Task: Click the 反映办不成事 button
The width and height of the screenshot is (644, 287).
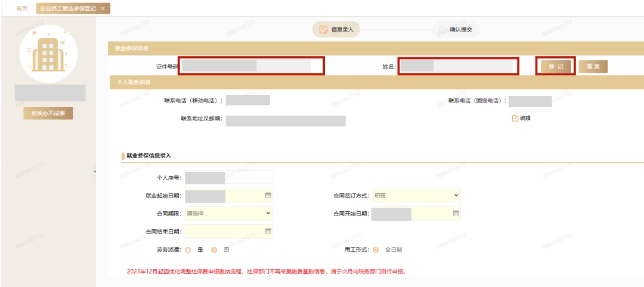Action: [x=48, y=113]
